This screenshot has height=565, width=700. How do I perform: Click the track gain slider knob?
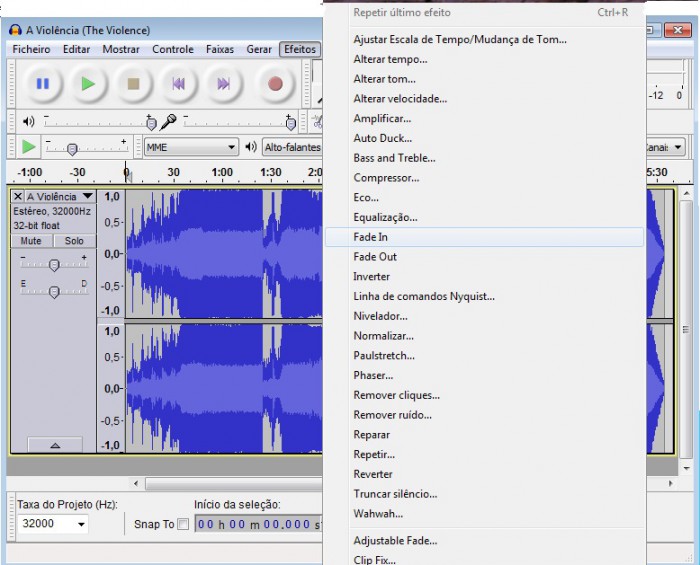[x=54, y=264]
